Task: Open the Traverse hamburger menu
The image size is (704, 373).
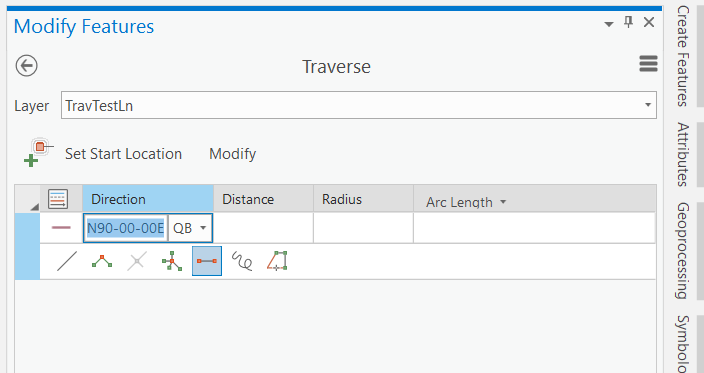Action: (x=648, y=64)
